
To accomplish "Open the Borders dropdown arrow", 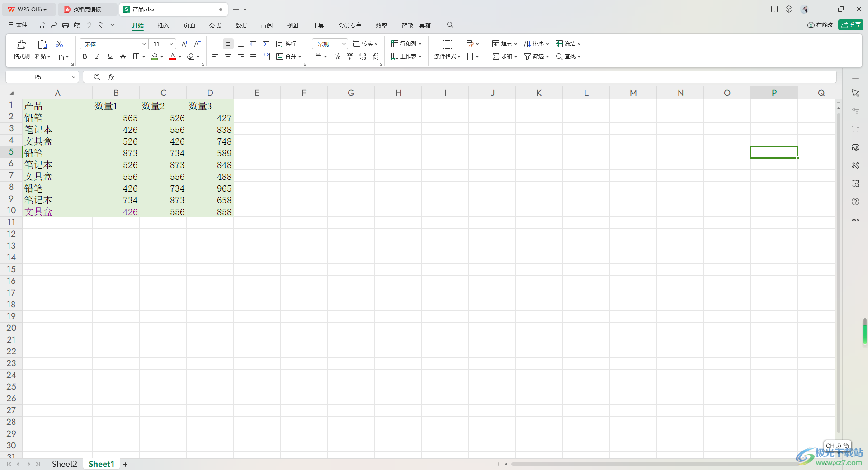I will coord(144,57).
